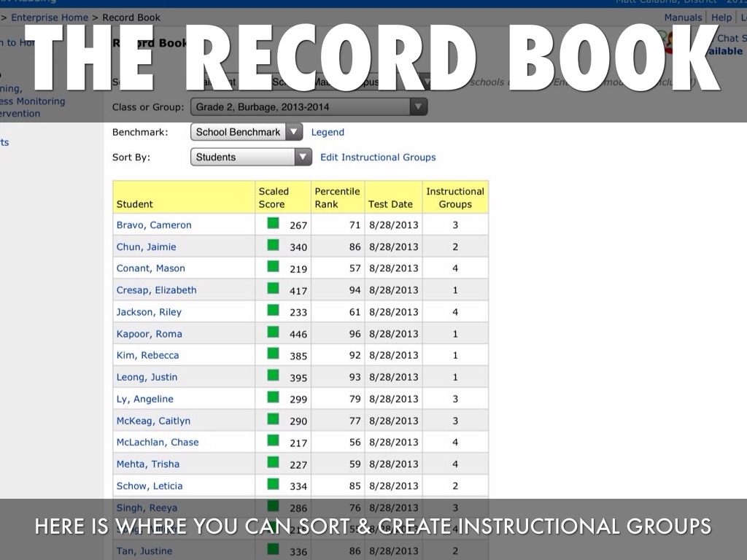Open student record for Chun, Jaimie

click(146, 246)
